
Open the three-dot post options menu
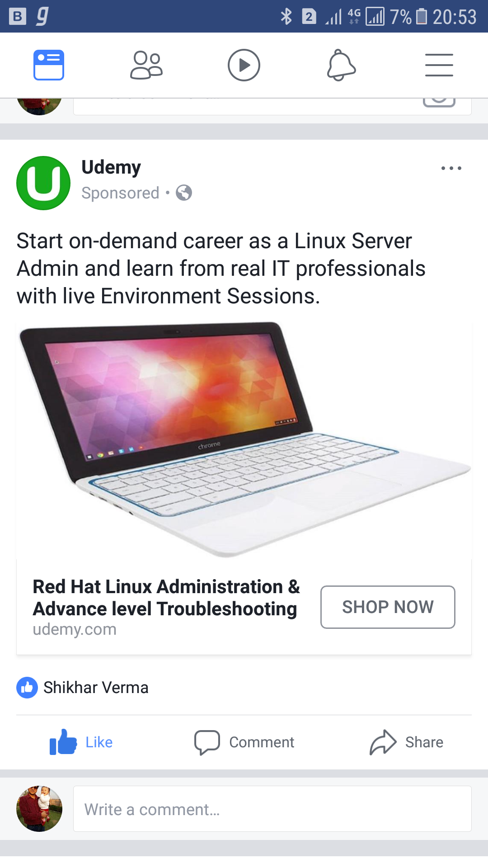[451, 168]
